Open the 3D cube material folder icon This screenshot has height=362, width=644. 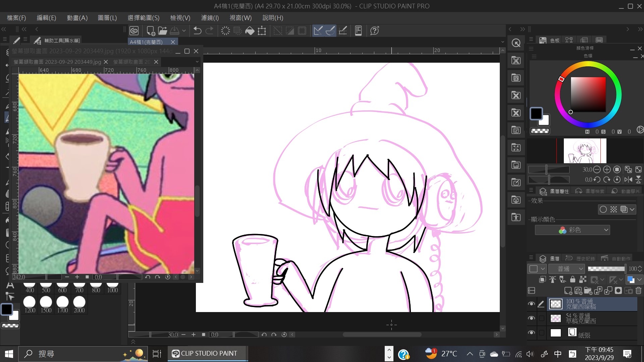pyautogui.click(x=516, y=200)
